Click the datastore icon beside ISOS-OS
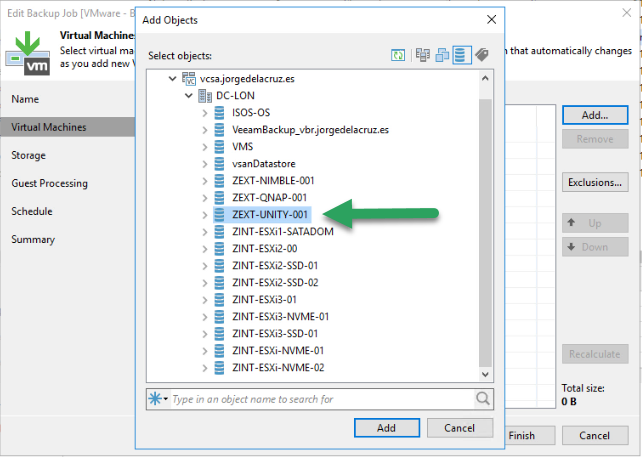Viewport: 642px width, 457px height. pos(219,113)
